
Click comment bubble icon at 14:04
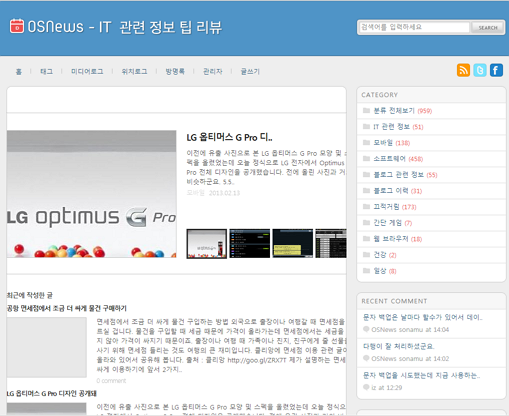366,329
